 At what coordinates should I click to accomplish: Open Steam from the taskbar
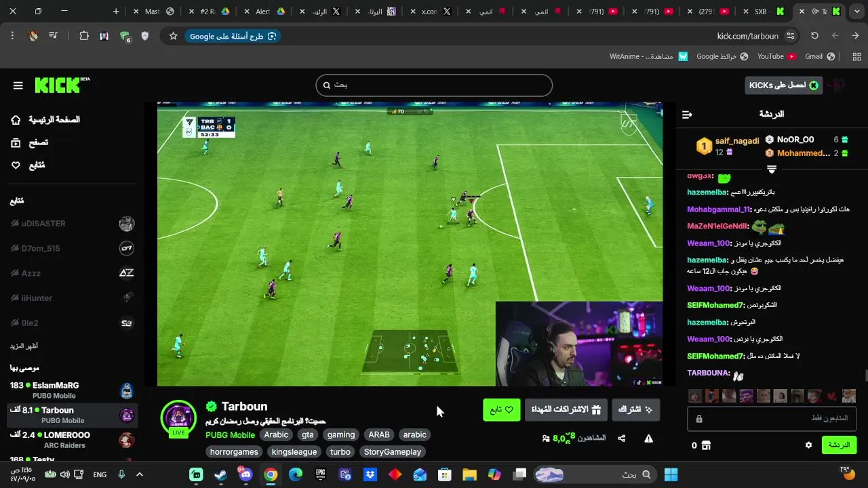[221, 474]
